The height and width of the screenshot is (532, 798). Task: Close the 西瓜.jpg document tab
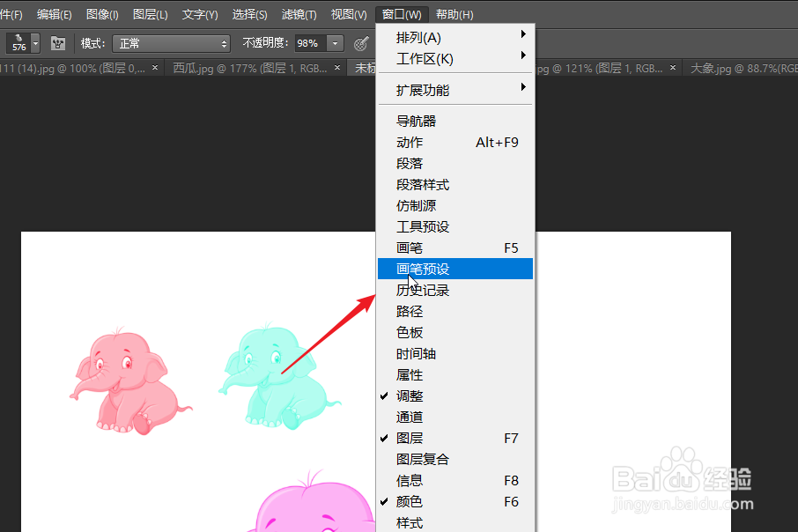(x=337, y=67)
